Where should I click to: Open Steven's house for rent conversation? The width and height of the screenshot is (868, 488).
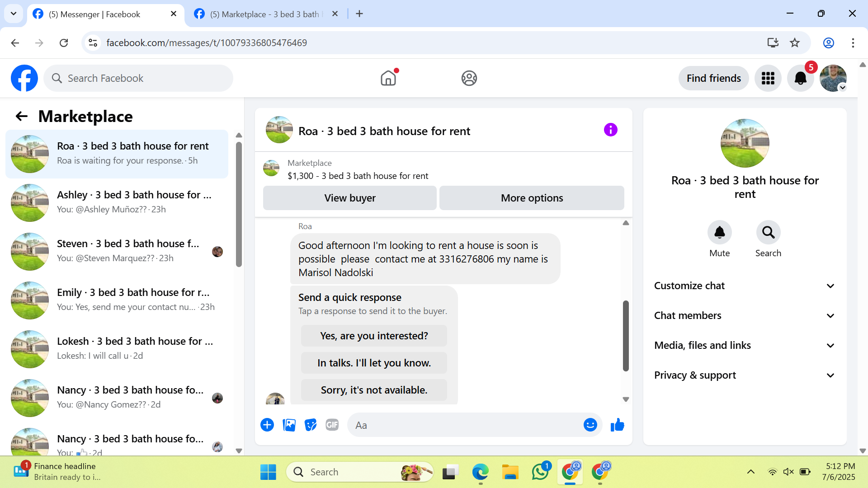click(x=117, y=251)
